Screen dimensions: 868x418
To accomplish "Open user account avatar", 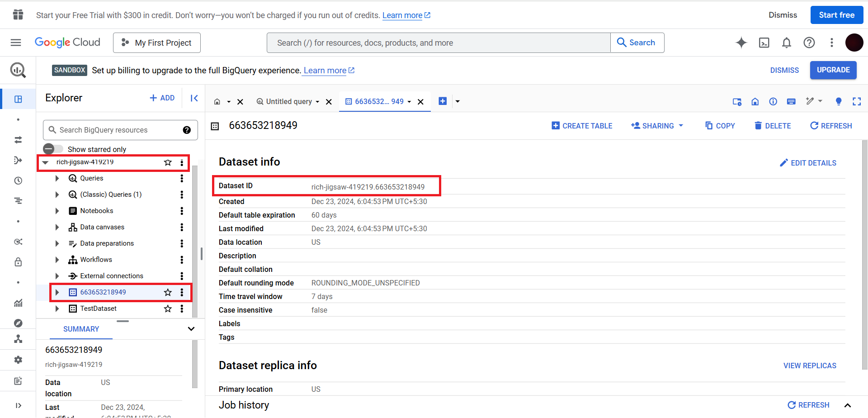I will 854,43.
